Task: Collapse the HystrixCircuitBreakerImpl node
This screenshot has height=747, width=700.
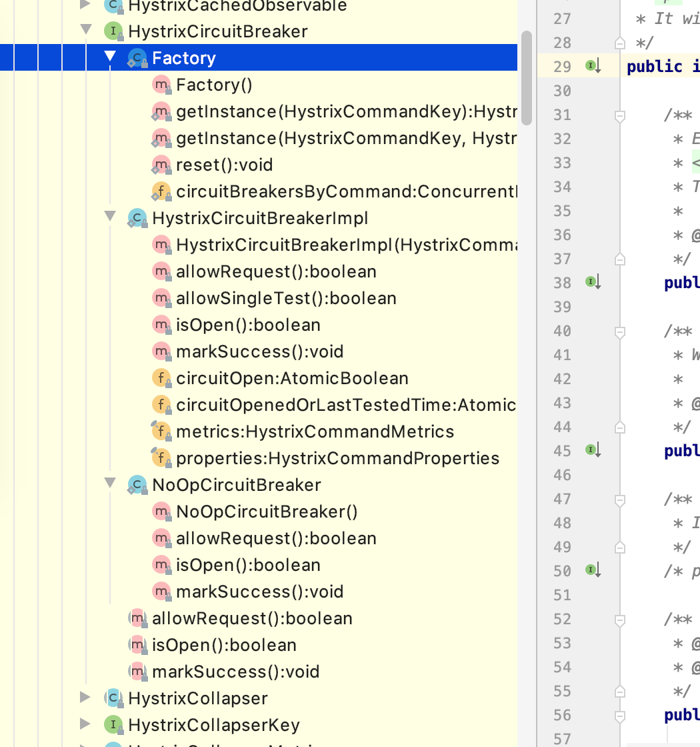Action: (x=110, y=217)
